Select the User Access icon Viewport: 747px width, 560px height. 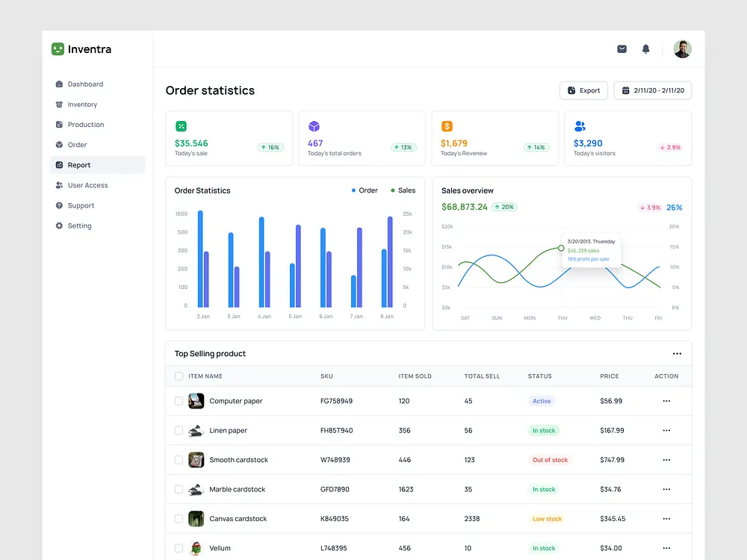coord(60,184)
